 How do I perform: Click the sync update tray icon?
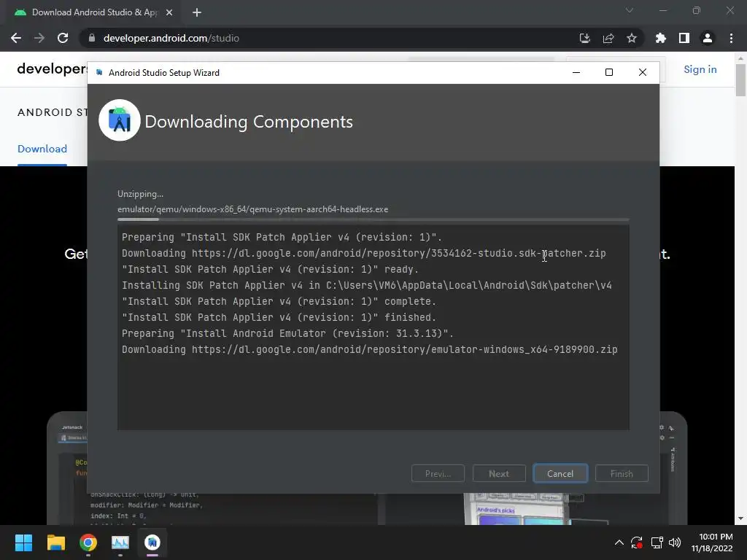637,542
